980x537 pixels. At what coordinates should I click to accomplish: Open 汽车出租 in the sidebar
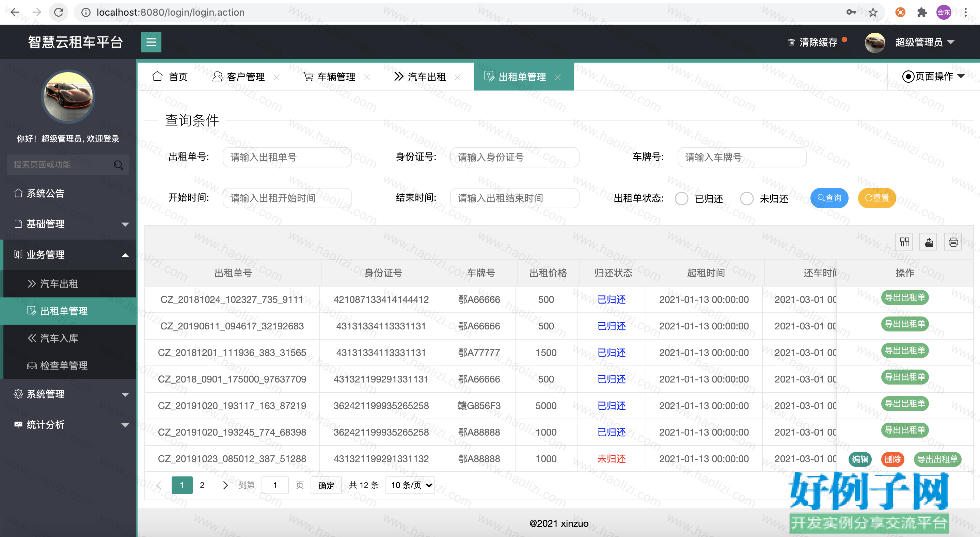[68, 284]
